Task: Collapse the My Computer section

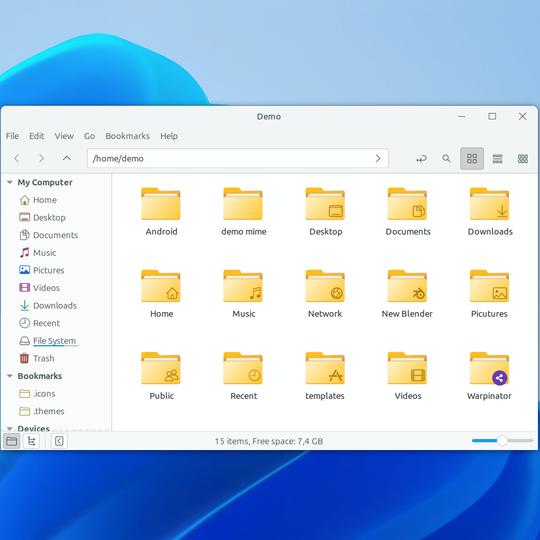Action: 10,182
